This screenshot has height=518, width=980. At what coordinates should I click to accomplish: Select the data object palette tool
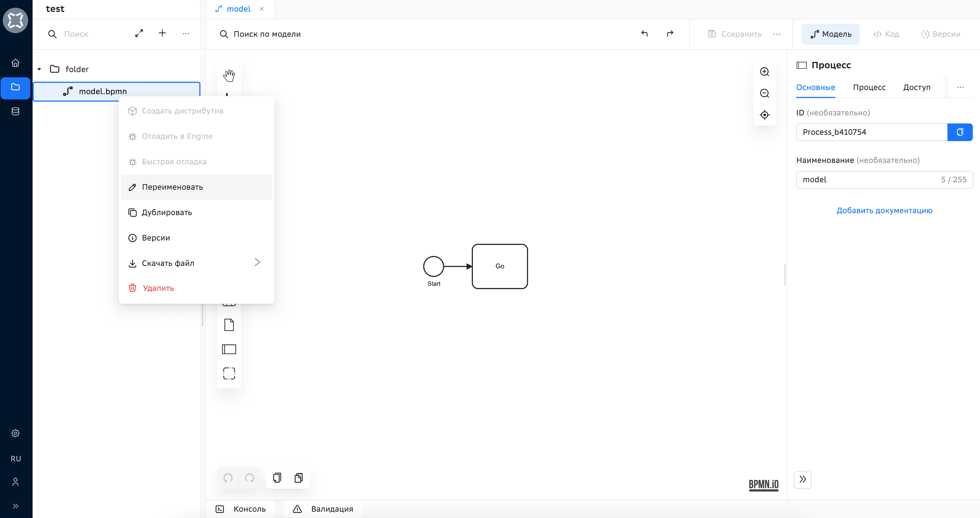point(229,325)
